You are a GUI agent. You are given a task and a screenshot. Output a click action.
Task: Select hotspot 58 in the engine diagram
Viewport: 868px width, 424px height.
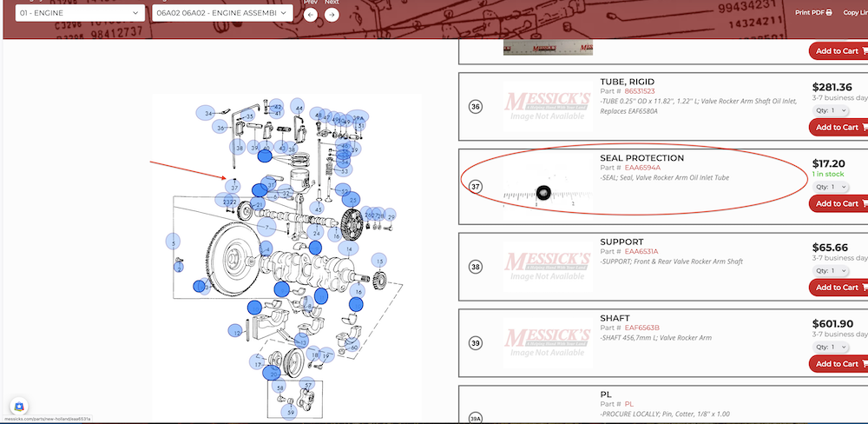[280, 388]
